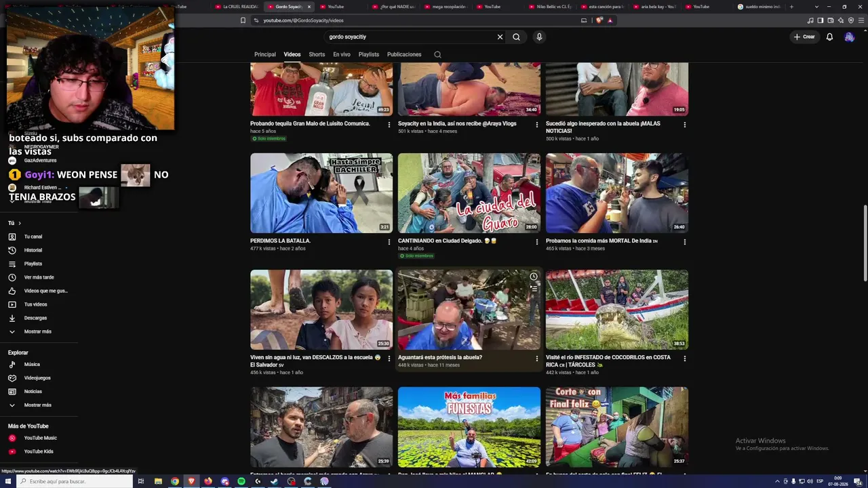Open Descargas in the sidebar
This screenshot has height=488, width=868.
pyautogui.click(x=35, y=318)
